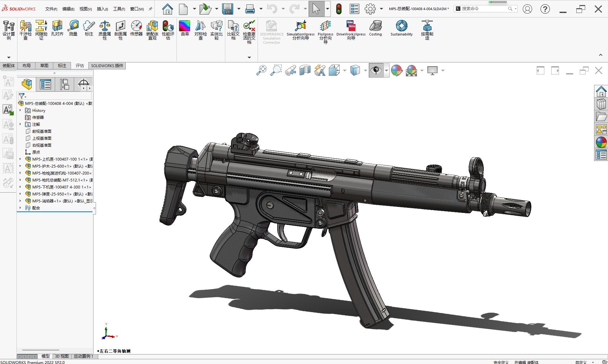Launch the Costing tool
This screenshot has width=608, height=364.
375,29
